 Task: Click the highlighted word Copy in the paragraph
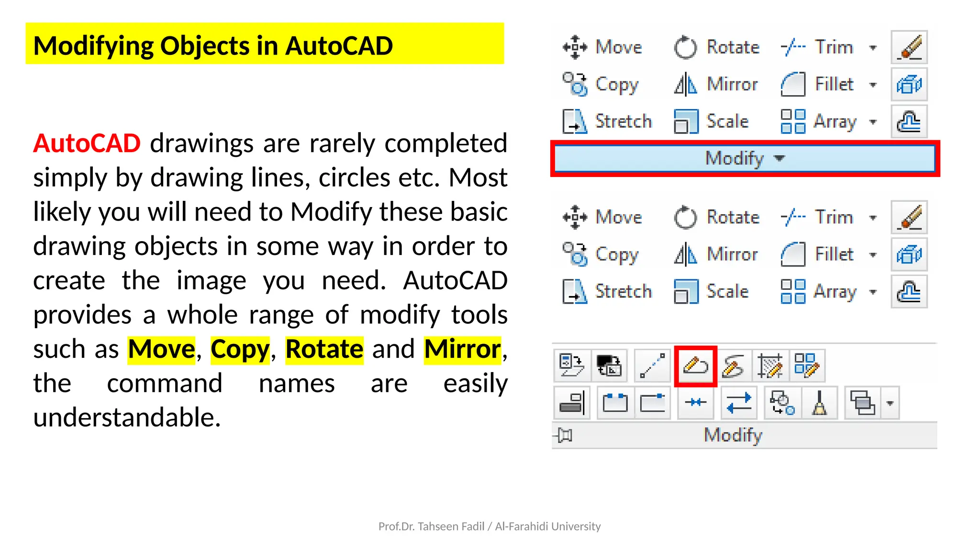coord(240,350)
